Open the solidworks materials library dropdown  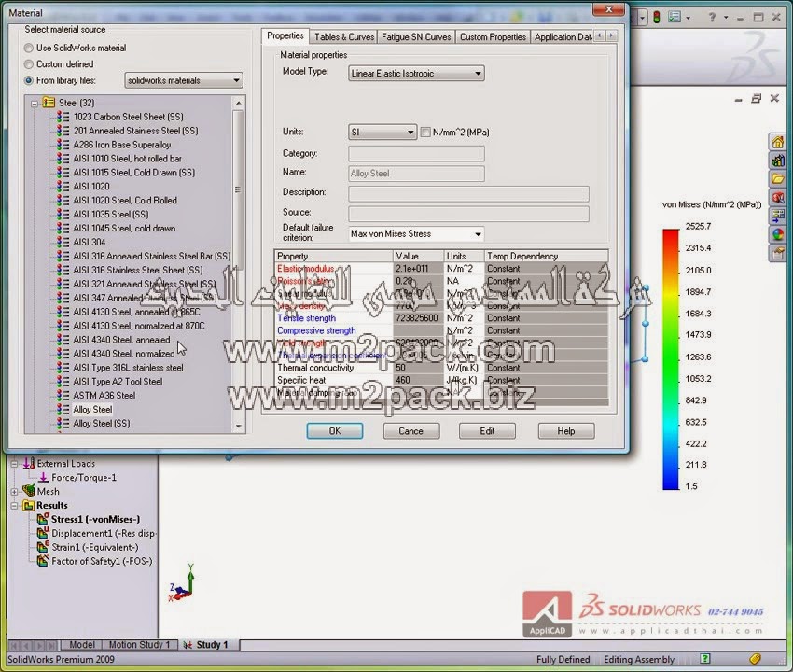coord(184,80)
